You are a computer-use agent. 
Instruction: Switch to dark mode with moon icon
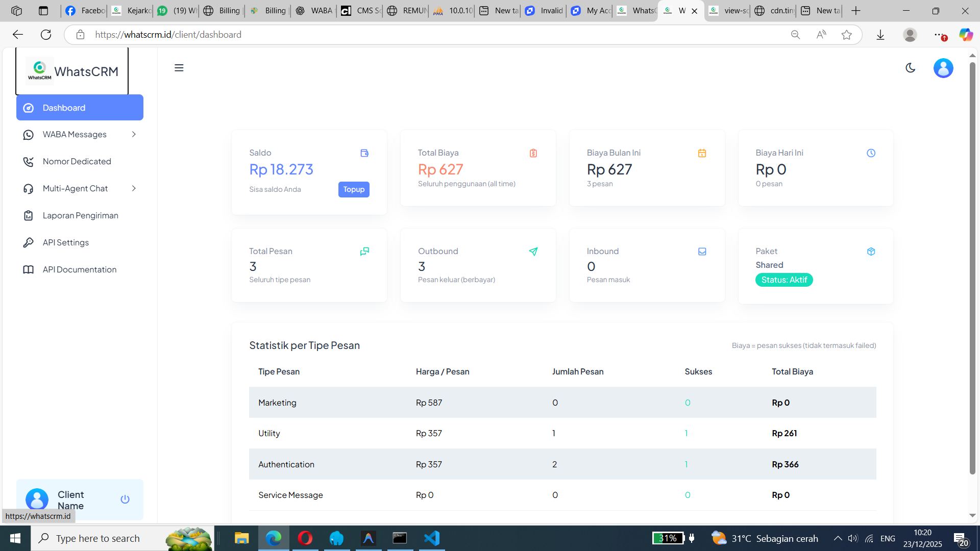pos(910,68)
